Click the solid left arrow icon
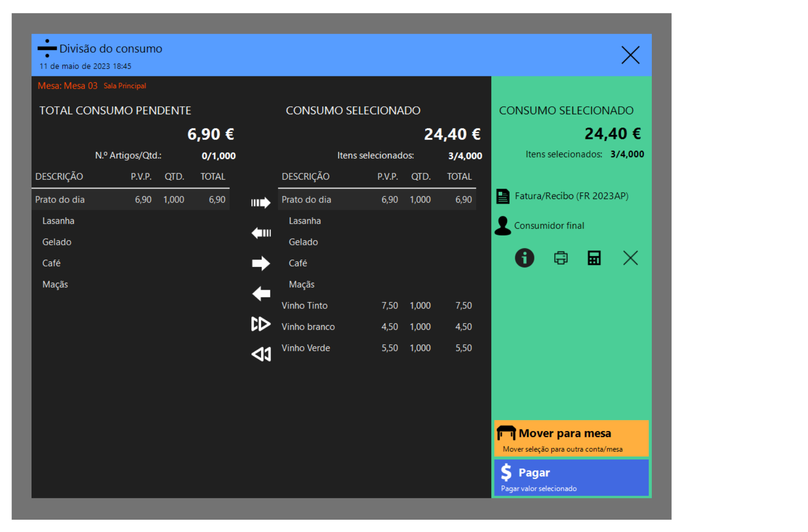This screenshot has width=808, height=532. (261, 294)
